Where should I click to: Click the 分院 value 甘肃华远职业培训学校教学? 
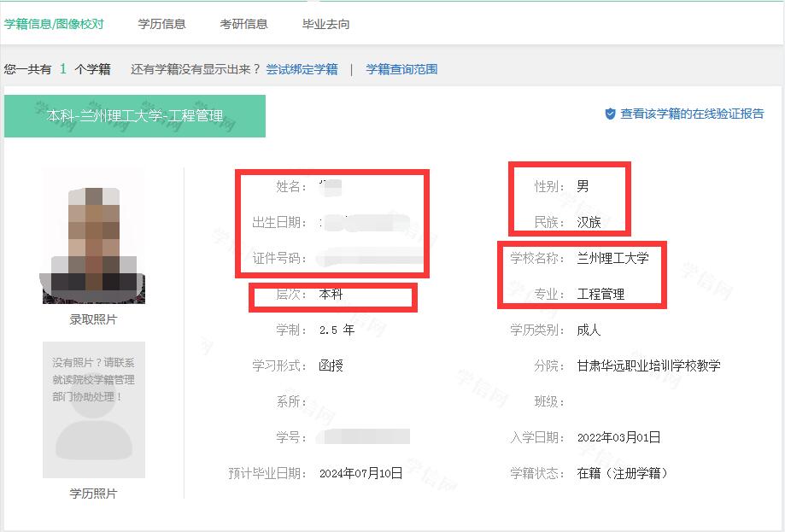648,365
